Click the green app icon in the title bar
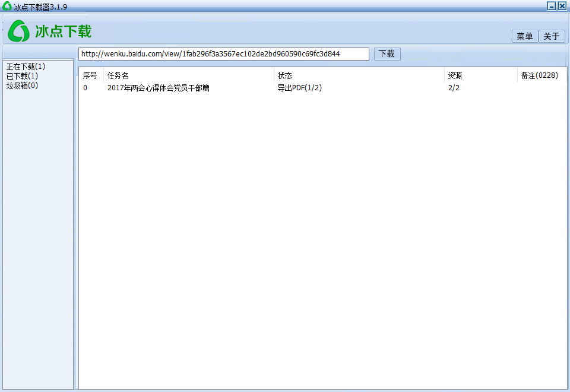Screen dimensions: 570x392 [7, 5]
